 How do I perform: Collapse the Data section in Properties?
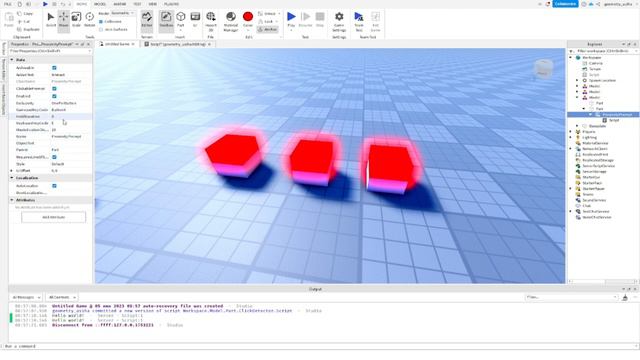pyautogui.click(x=12, y=60)
